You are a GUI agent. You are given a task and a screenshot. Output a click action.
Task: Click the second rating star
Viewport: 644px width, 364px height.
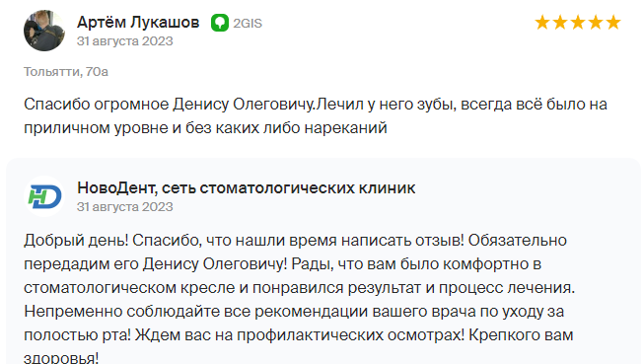560,22
